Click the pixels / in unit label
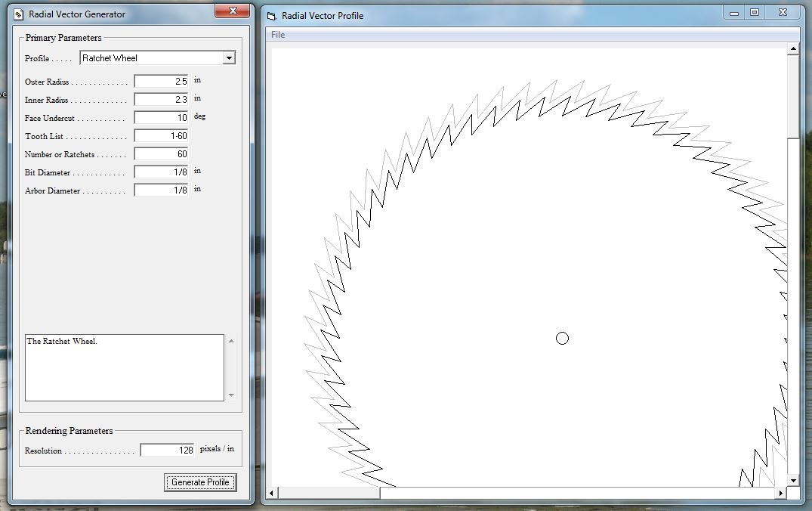Image resolution: width=812 pixels, height=511 pixels. [217, 449]
